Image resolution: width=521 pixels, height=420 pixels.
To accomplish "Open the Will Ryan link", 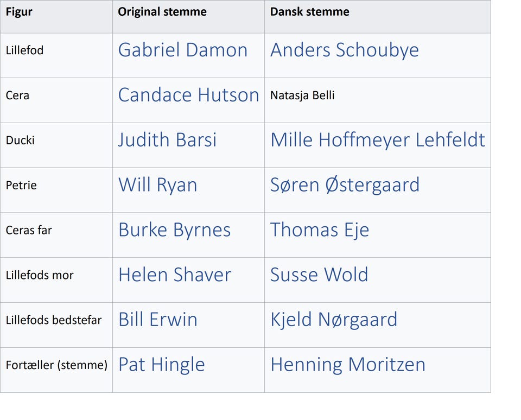I will click(157, 186).
